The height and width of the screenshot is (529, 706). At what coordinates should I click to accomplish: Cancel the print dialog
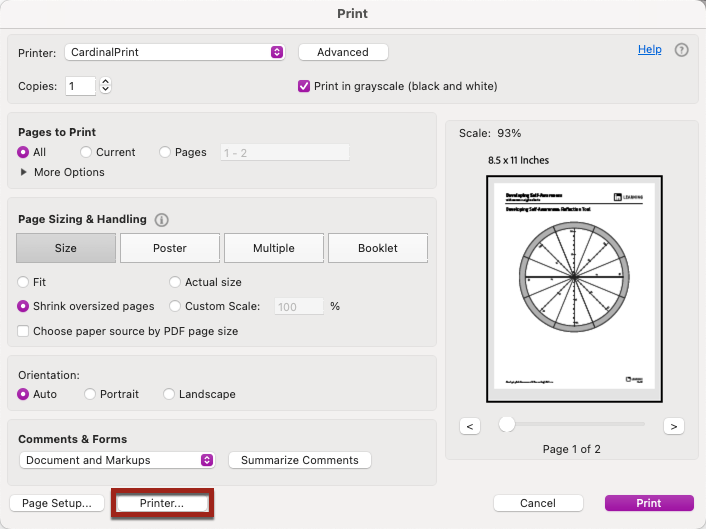[x=538, y=503]
